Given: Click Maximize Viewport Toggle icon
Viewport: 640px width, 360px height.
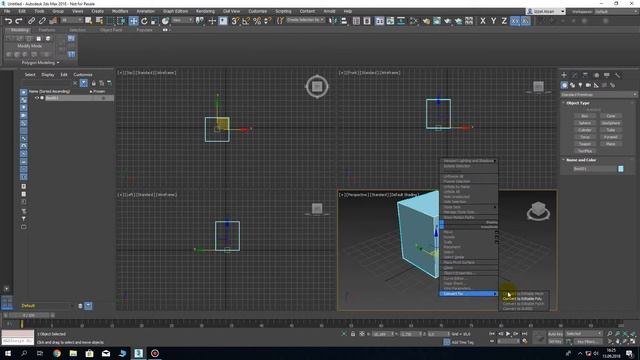Looking at the screenshot, I should click(633, 341).
